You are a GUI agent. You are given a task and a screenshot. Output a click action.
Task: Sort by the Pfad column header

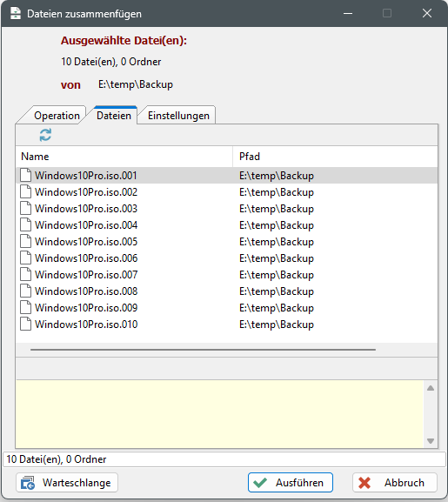[336, 157]
